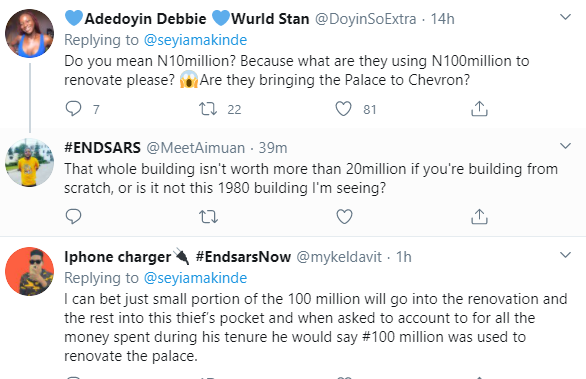Open the @DoyinSoExtra handle
The width and height of the screenshot is (586, 379).
(366, 19)
